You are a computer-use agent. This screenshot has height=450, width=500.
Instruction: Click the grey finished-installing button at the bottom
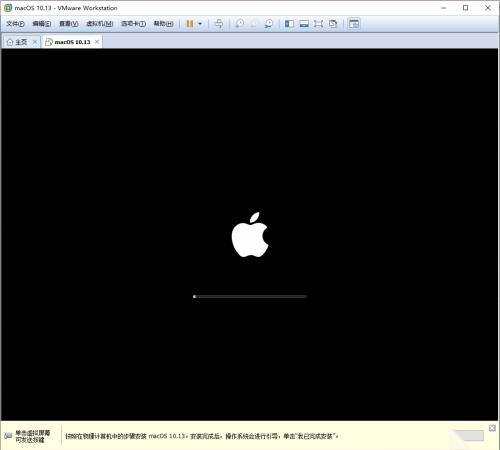tap(470, 435)
